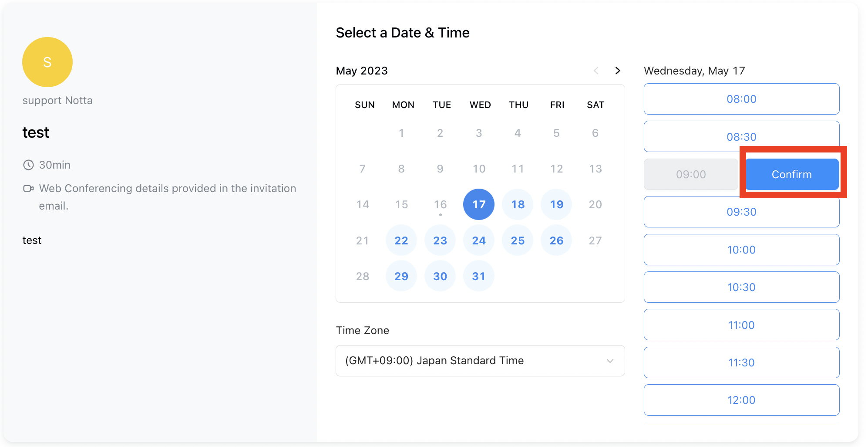Pick May 31 on the calendar
The image size is (868, 447).
click(x=479, y=276)
